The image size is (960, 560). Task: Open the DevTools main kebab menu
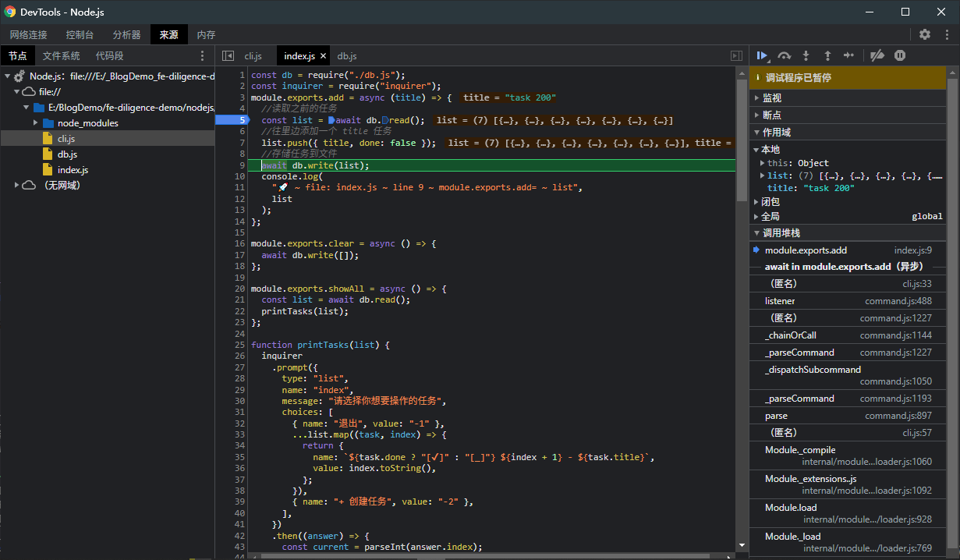(947, 34)
